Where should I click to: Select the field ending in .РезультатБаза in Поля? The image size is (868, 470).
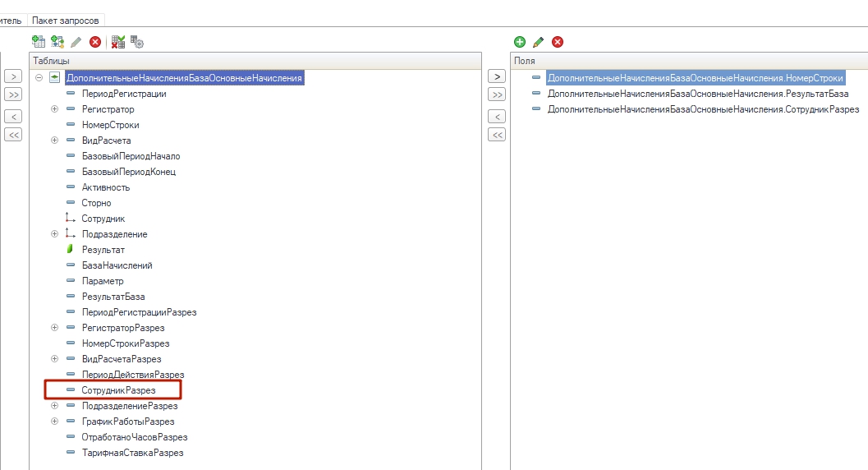[697, 94]
